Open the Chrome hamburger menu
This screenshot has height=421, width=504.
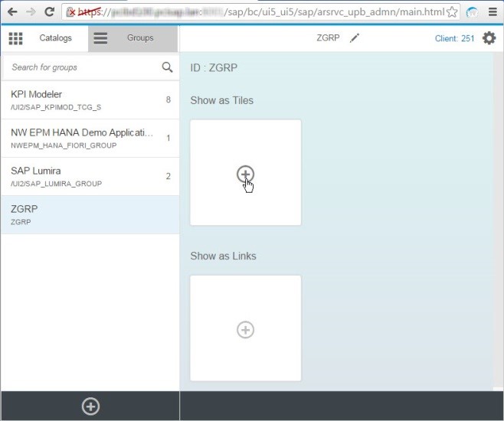pyautogui.click(x=493, y=12)
